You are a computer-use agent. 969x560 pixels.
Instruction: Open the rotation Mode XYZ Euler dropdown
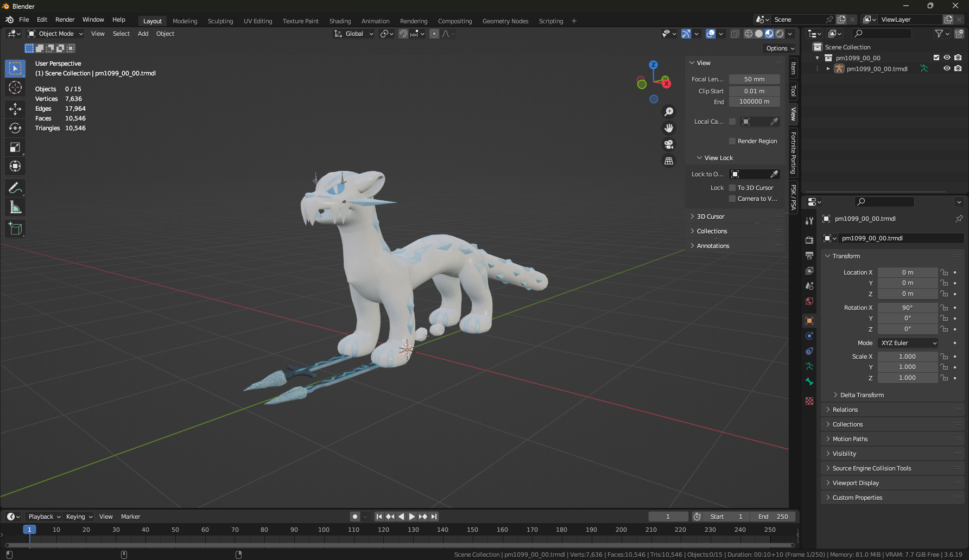[x=908, y=343]
